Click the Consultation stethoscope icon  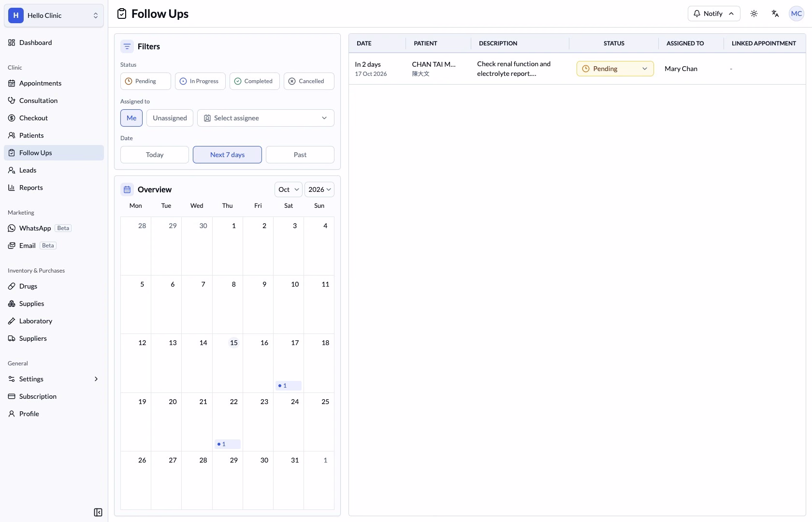12,101
